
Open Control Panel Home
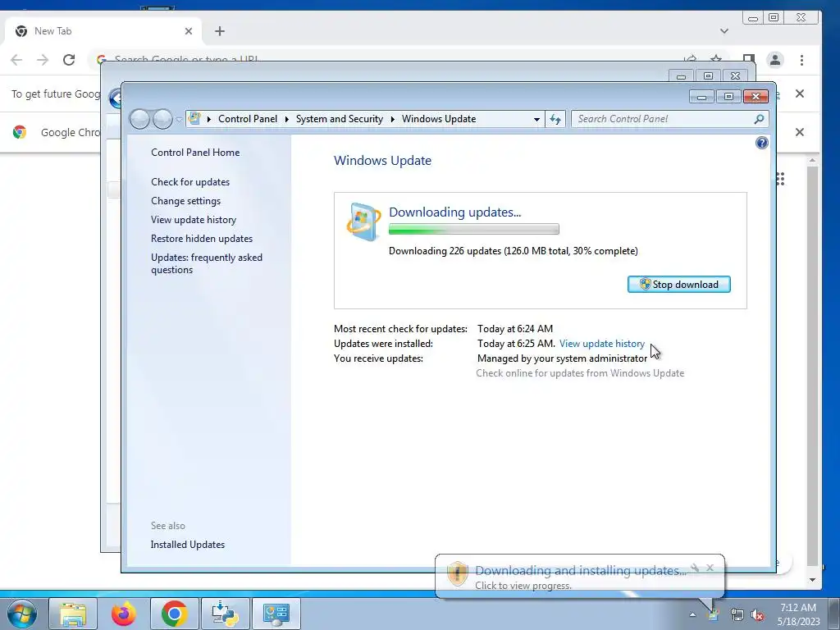coord(195,153)
